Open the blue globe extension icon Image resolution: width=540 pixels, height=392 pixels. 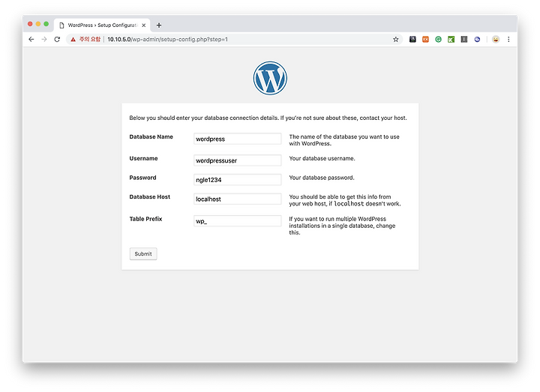(x=477, y=40)
